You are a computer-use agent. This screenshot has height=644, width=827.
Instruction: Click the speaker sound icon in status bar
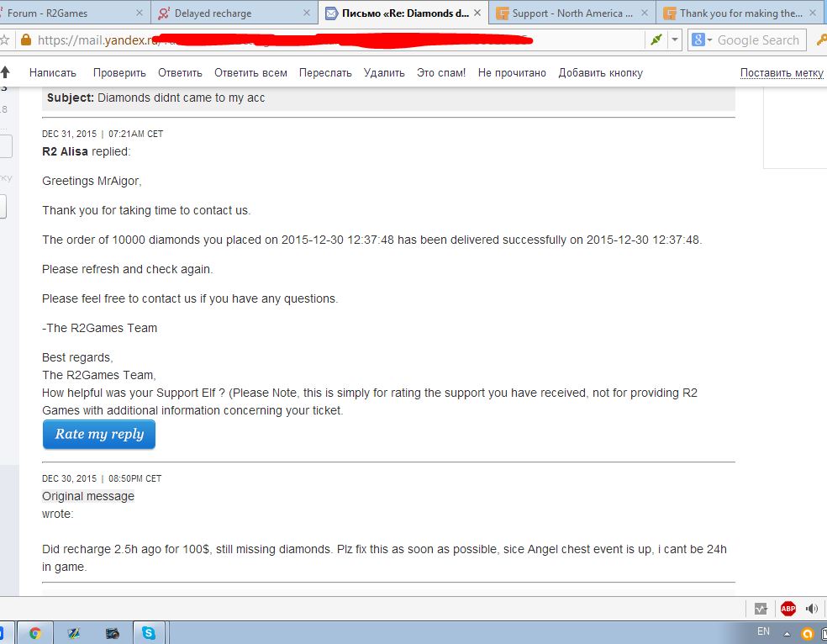pyautogui.click(x=812, y=608)
